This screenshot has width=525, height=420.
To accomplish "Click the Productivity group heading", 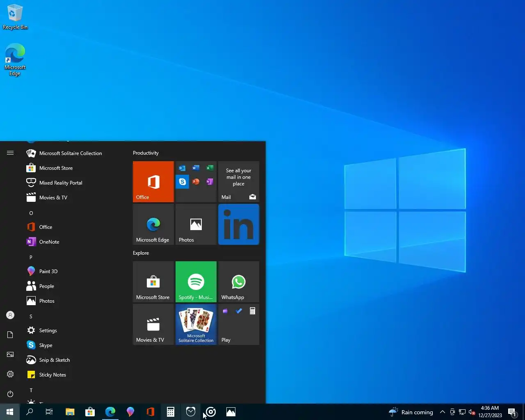I will pos(146,153).
